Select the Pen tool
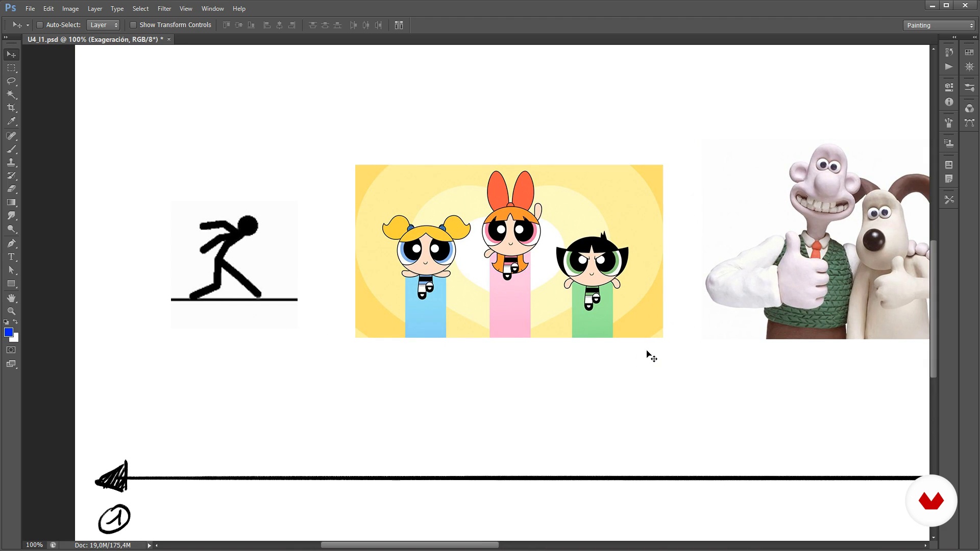 (x=11, y=243)
